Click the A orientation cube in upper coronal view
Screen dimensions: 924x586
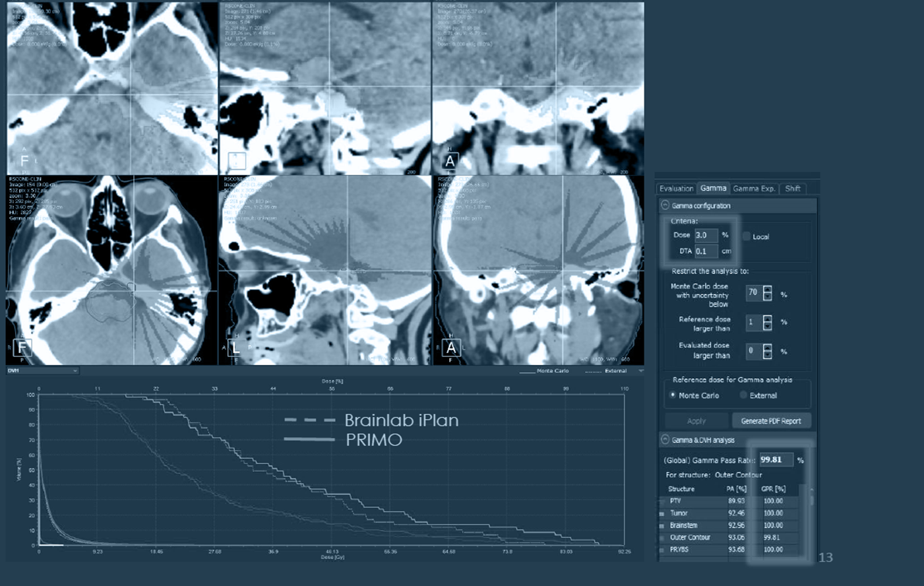click(x=450, y=161)
